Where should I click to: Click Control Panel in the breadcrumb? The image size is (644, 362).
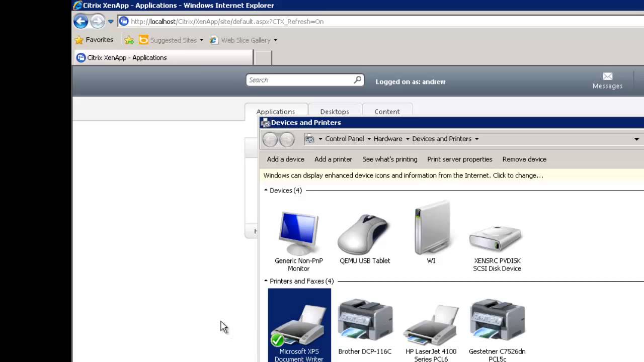click(x=345, y=139)
